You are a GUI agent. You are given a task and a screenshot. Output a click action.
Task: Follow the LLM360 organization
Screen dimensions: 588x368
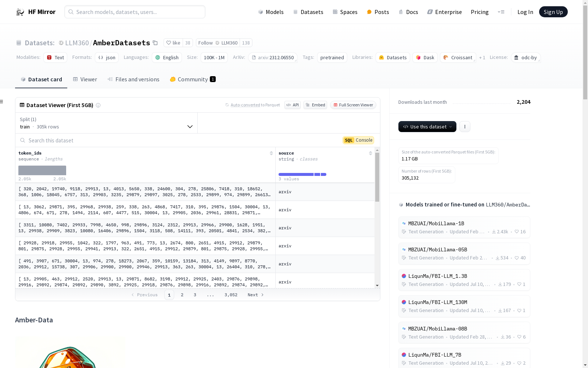click(218, 43)
